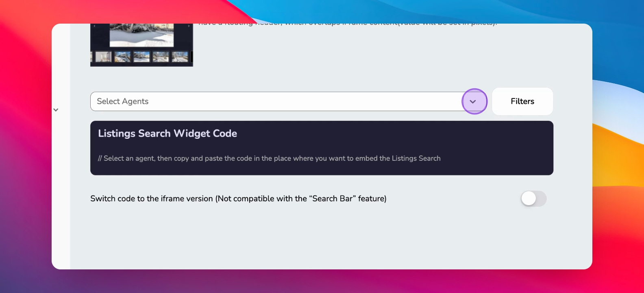Select the middle snowy yard thumbnail
The height and width of the screenshot is (293, 644).
pos(142,57)
